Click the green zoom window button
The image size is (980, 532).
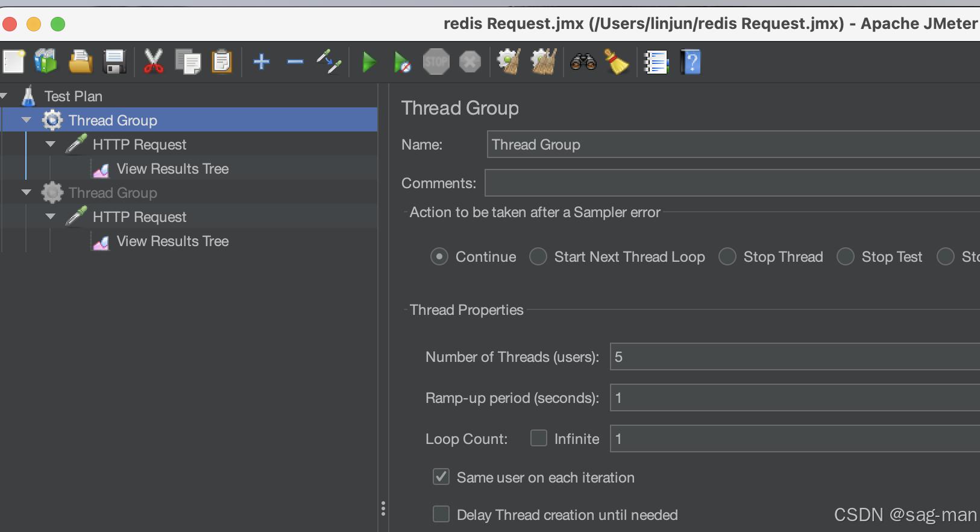[x=58, y=24]
